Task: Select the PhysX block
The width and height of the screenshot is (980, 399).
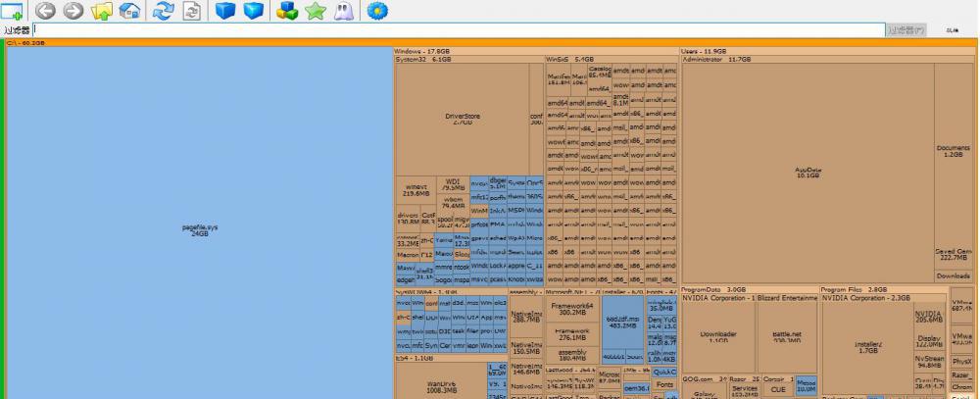Action: pos(962,362)
